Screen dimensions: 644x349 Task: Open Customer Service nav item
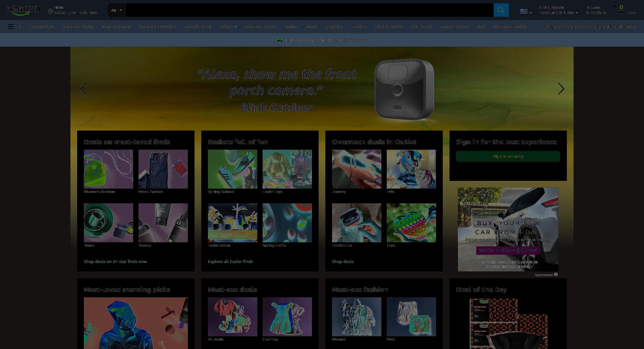[157, 27]
